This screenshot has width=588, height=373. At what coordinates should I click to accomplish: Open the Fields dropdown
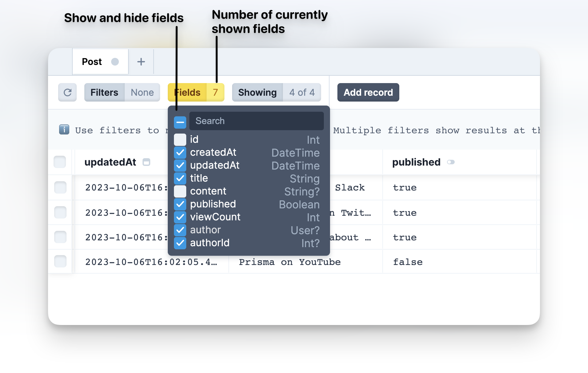[x=187, y=92]
